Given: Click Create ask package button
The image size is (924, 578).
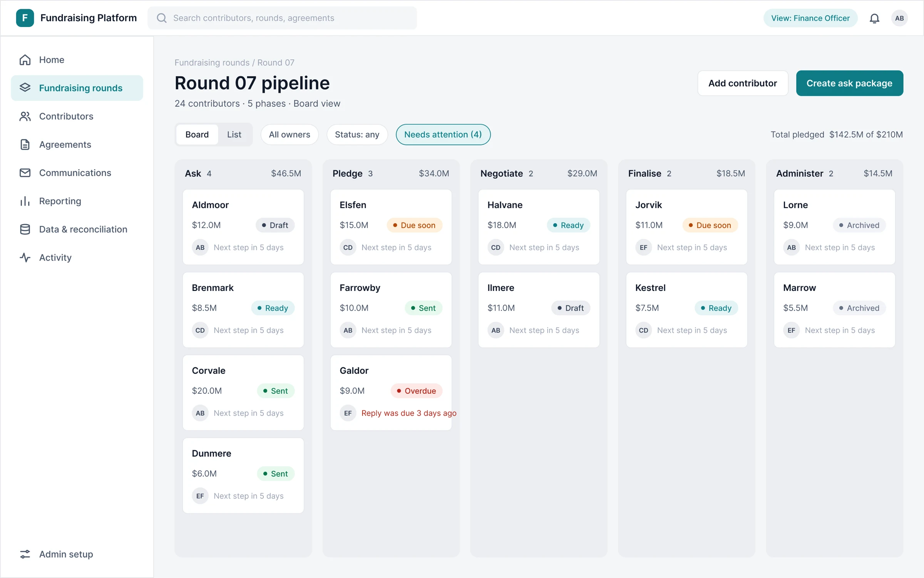Looking at the screenshot, I should pos(849,83).
